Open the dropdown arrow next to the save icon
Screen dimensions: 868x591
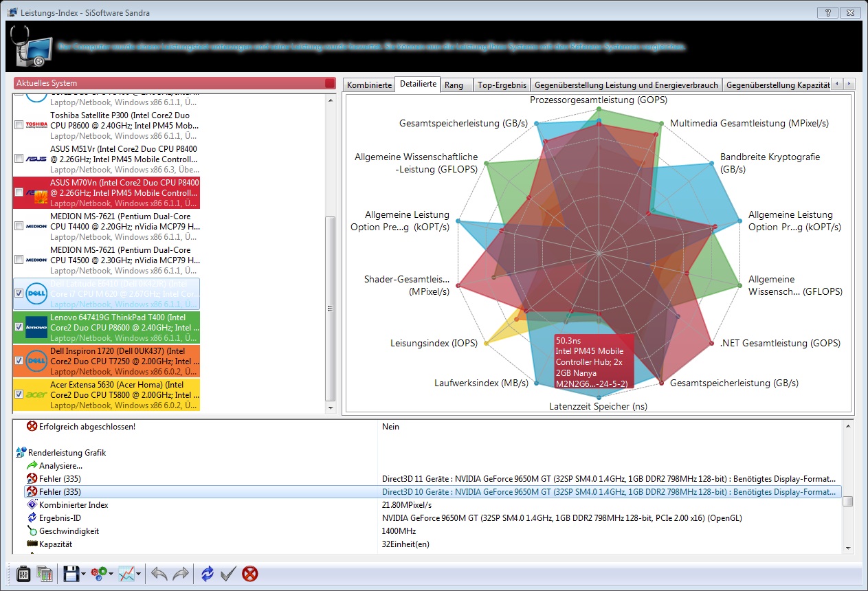[x=83, y=574]
